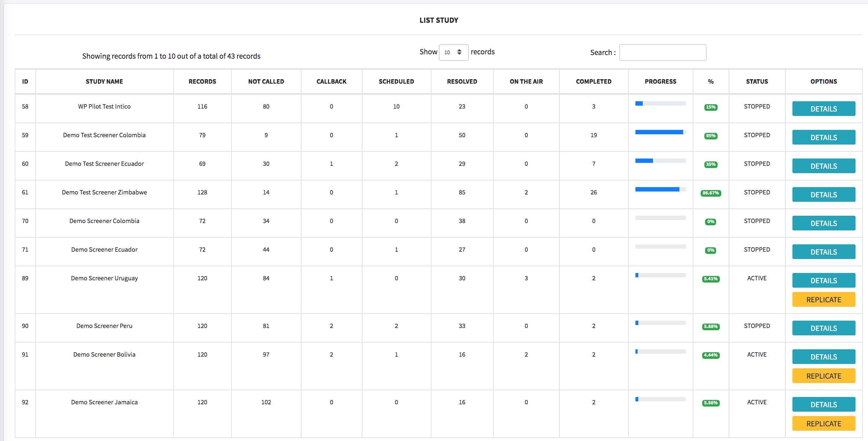Select study name Demo Screener Jamaica
Image resolution: width=868 pixels, height=441 pixels.
click(104, 402)
